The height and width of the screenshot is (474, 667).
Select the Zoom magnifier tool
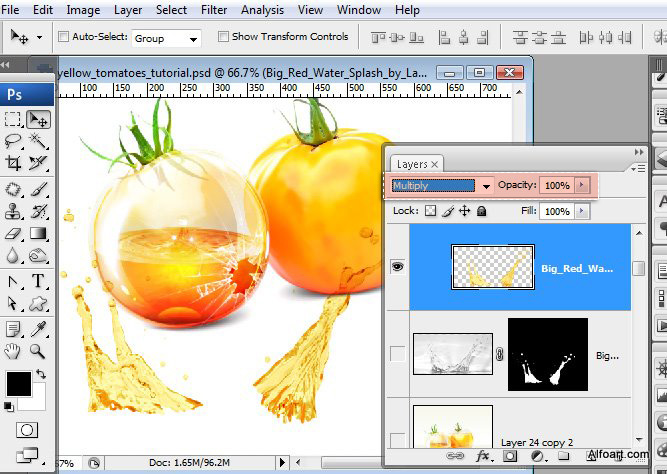click(38, 350)
